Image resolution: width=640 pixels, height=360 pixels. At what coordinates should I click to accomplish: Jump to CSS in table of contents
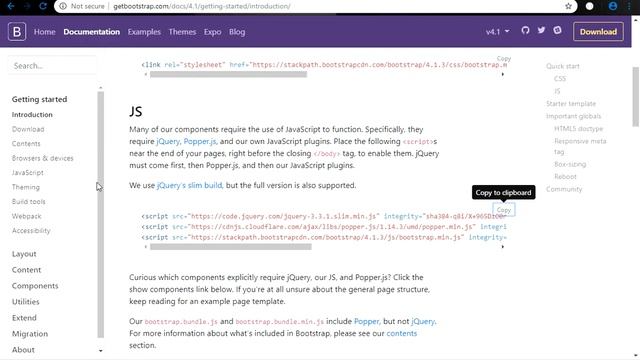point(560,78)
